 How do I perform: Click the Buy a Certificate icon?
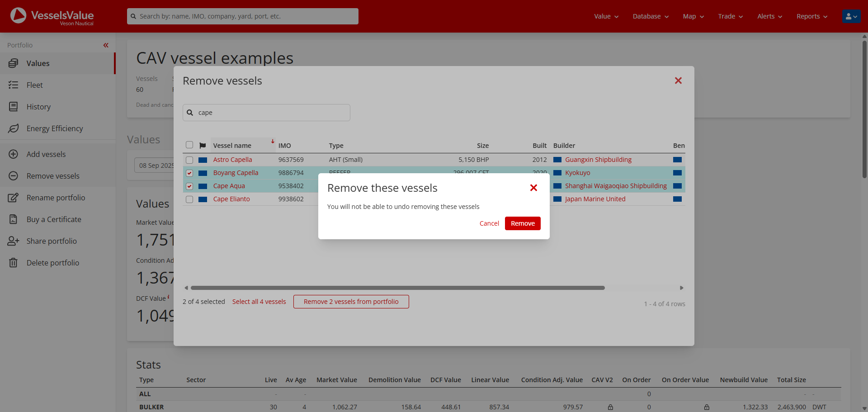[x=14, y=219]
